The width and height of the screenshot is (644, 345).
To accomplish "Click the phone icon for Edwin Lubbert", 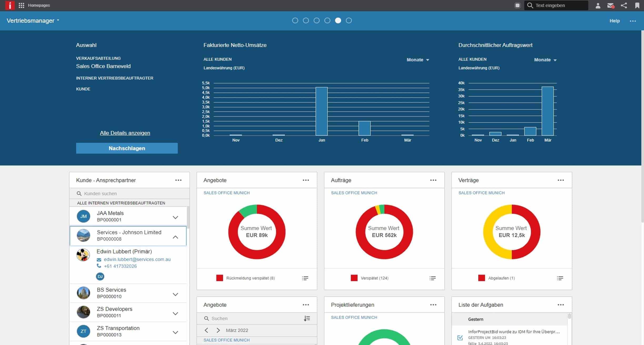I will click(99, 266).
